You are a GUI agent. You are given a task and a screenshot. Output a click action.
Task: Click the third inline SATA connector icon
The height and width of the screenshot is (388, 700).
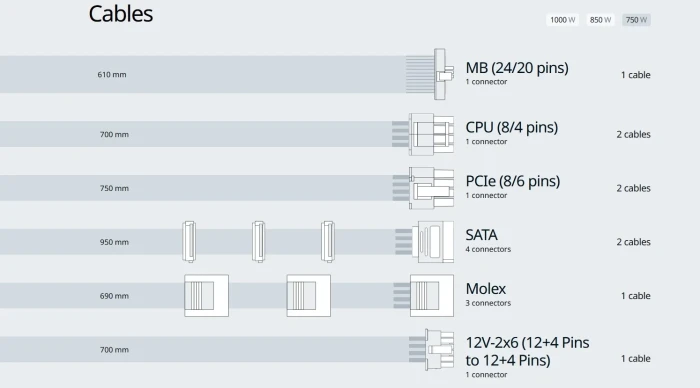click(328, 242)
